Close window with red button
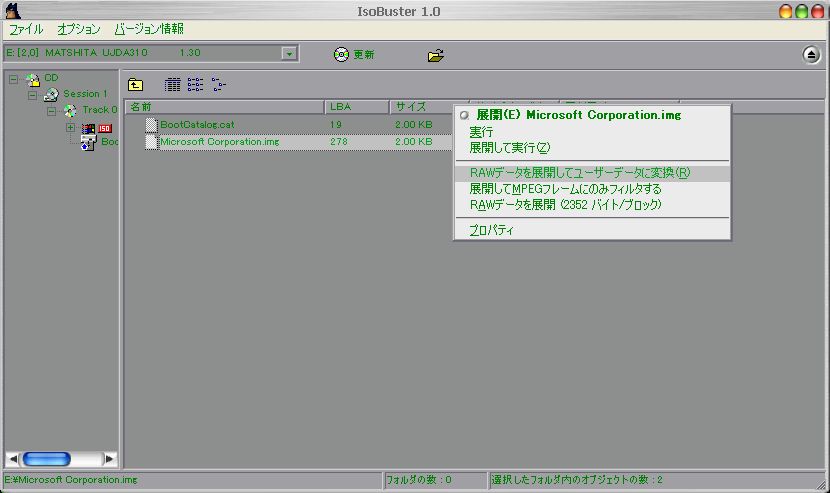This screenshot has width=830, height=493. (x=817, y=11)
